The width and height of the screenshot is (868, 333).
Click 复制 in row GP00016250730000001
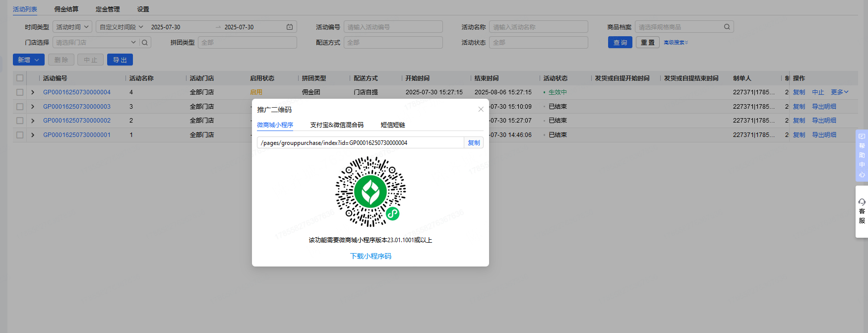coord(799,135)
